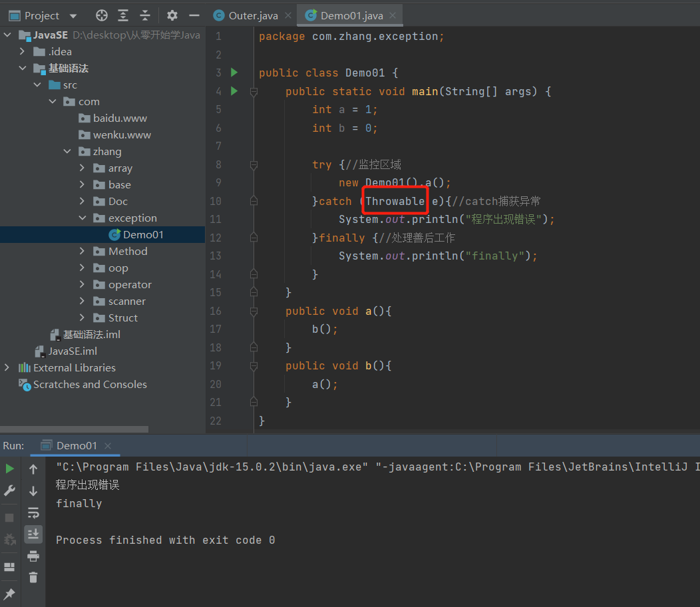Collapse the com package
The width and height of the screenshot is (700, 607).
53,101
